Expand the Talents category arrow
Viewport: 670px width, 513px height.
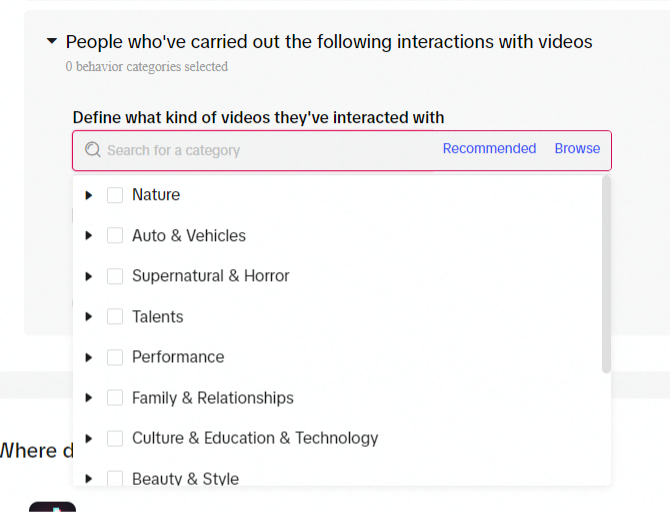(x=88, y=317)
